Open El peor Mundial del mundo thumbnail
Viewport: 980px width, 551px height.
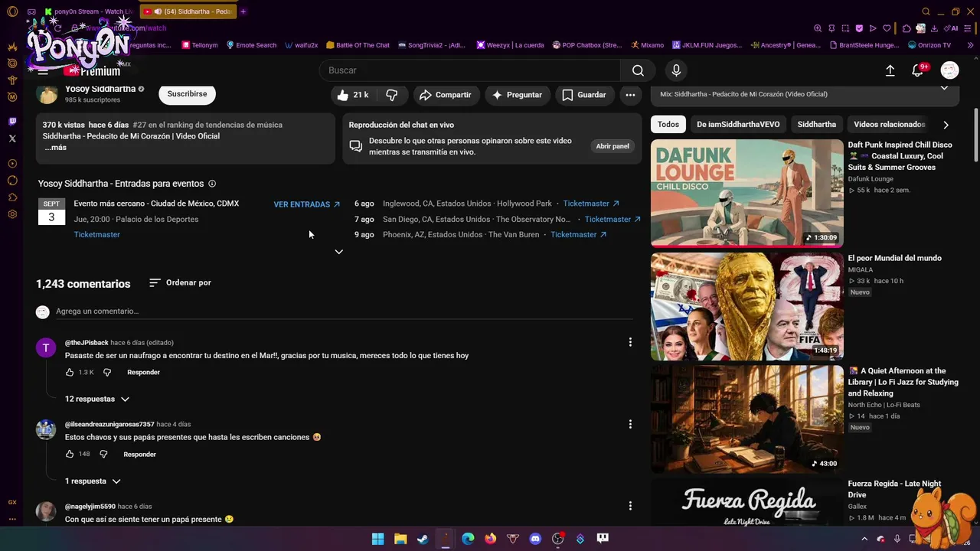click(x=747, y=306)
